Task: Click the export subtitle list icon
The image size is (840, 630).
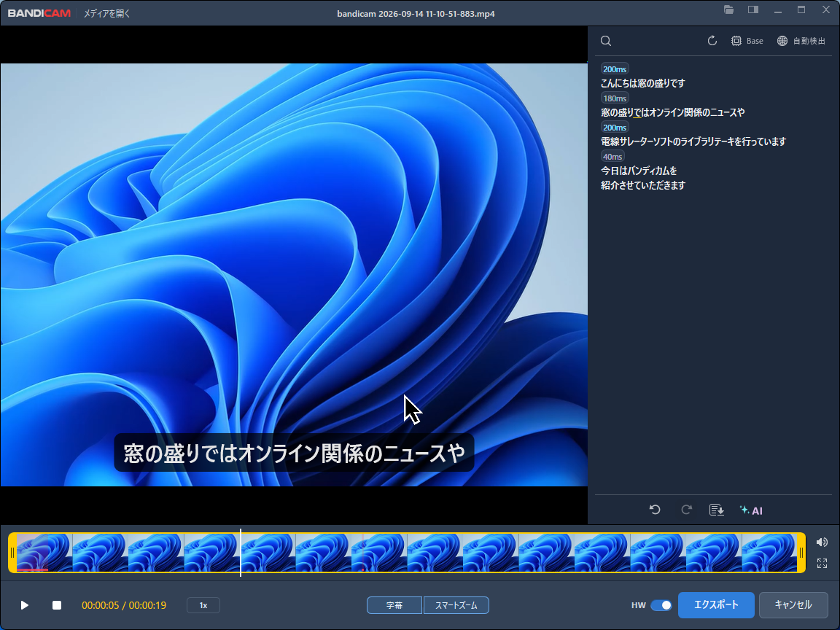Action: [x=717, y=510]
